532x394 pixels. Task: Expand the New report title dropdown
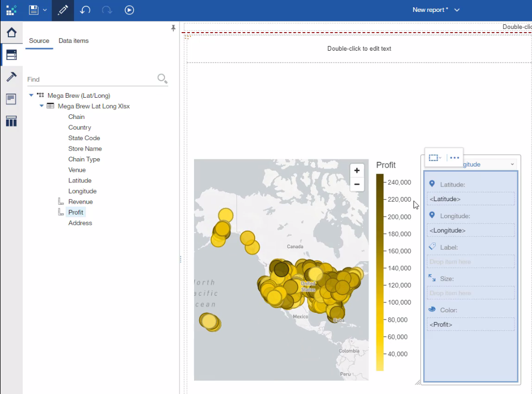[456, 10]
